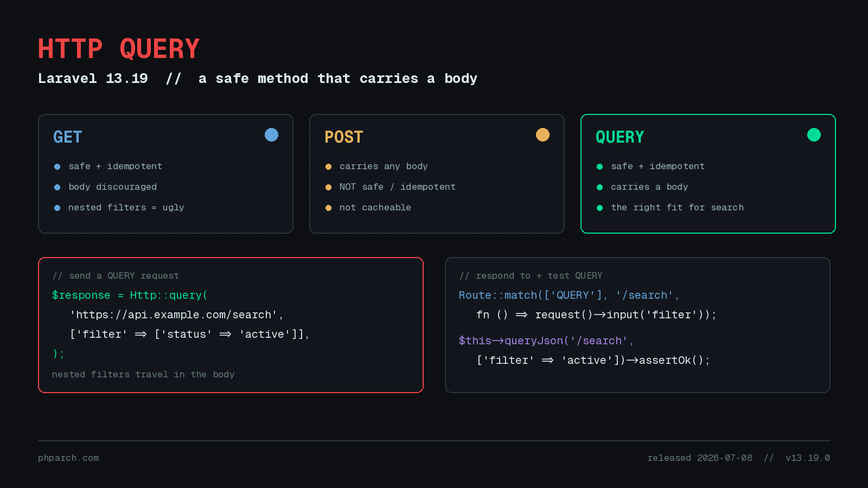Click 'safe + idempotent' in the QUERY card
868x488 pixels.
[x=658, y=166]
